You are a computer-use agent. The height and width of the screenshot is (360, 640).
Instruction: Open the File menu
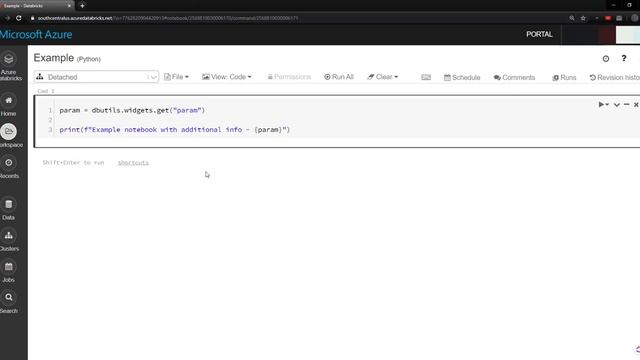(x=176, y=77)
